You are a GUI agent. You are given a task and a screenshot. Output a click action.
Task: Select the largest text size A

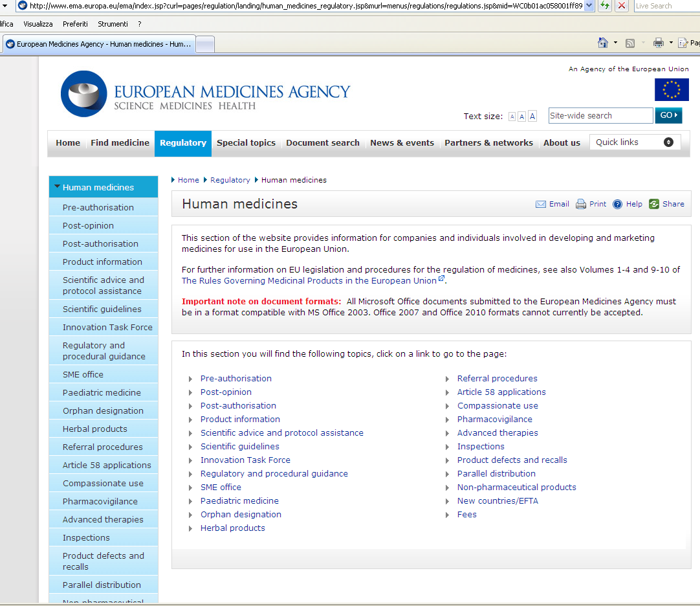532,116
